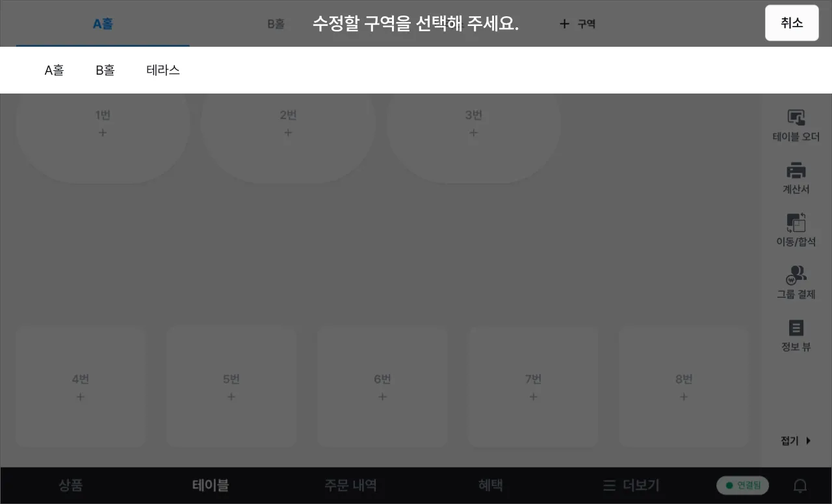832x504 pixels.
Task: Choose A홀 in the white zone list
Action: (54, 70)
